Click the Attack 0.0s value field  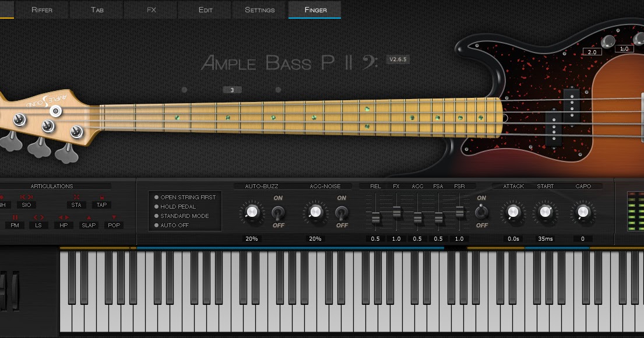tap(513, 238)
